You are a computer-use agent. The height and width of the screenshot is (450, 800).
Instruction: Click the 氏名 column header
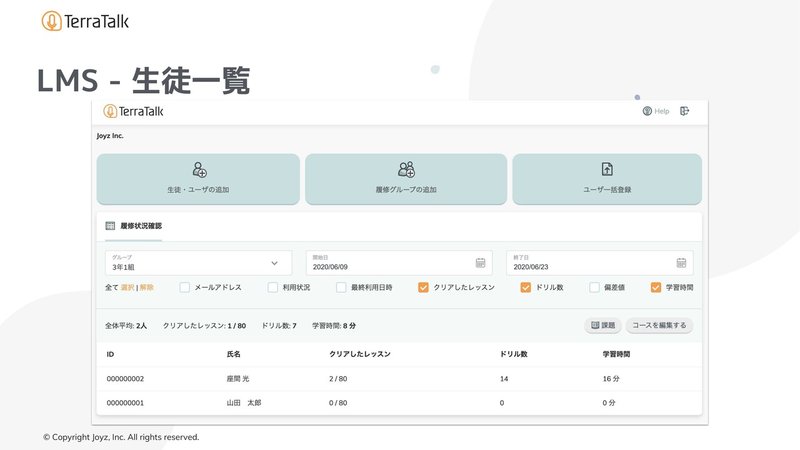(234, 354)
